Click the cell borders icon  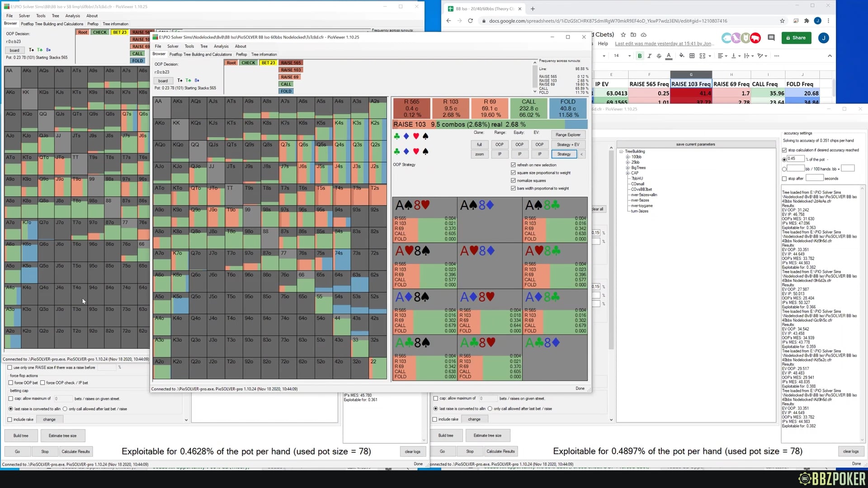(x=692, y=56)
